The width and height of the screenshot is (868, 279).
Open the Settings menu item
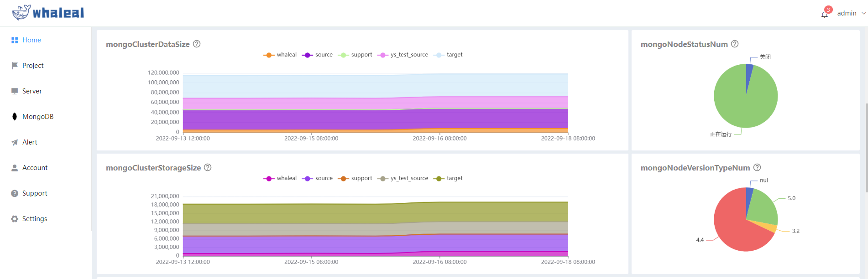click(46, 219)
